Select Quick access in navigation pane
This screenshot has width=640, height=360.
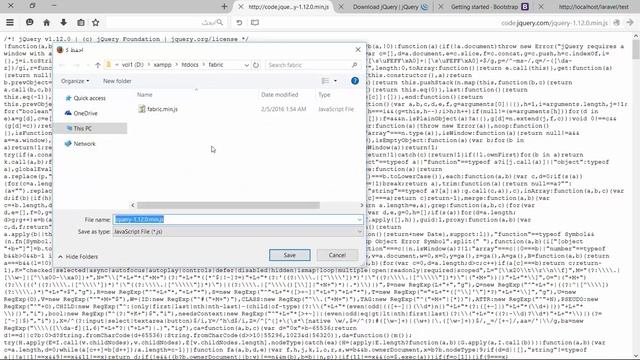(x=90, y=98)
